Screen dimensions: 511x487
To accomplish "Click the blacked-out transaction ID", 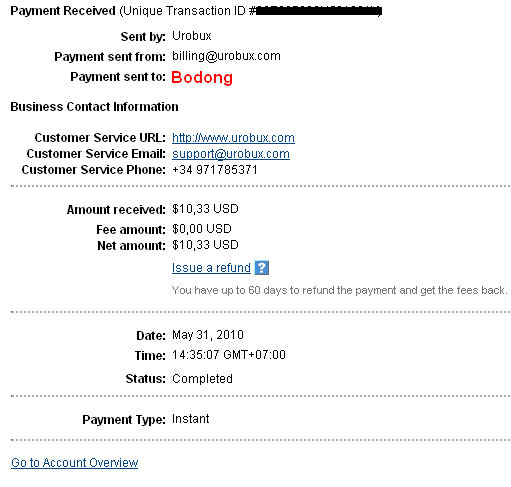I will coord(319,11).
